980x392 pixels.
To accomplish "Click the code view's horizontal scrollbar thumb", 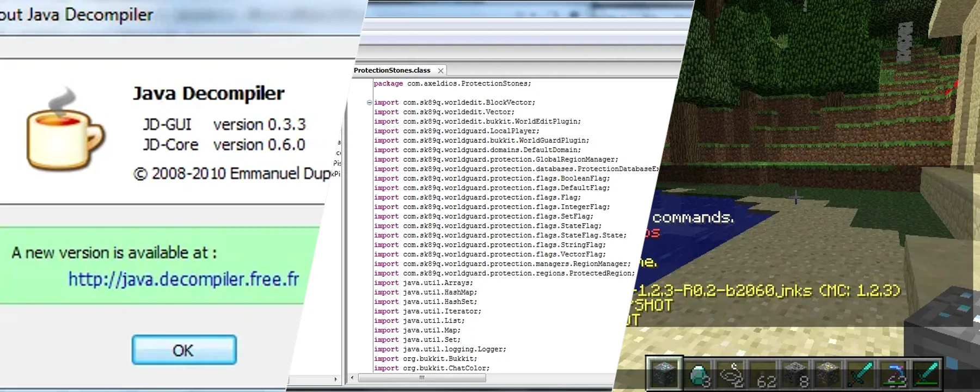I will [422, 377].
